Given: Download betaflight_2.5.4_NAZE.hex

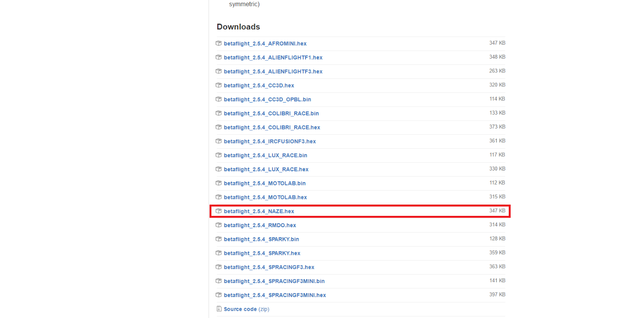Looking at the screenshot, I should click(x=259, y=211).
